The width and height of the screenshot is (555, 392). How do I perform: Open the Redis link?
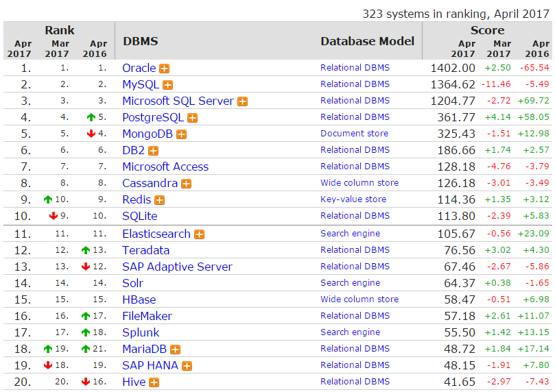click(x=137, y=199)
